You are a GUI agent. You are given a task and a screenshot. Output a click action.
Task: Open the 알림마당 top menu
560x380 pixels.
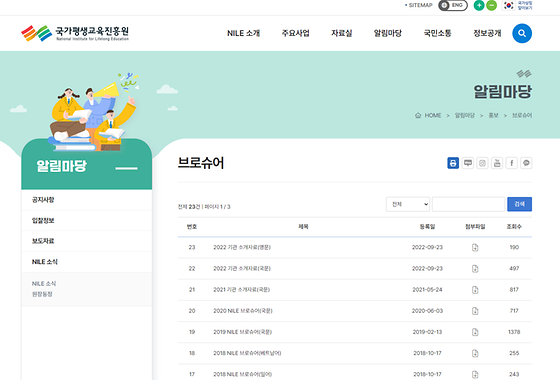pyautogui.click(x=388, y=33)
